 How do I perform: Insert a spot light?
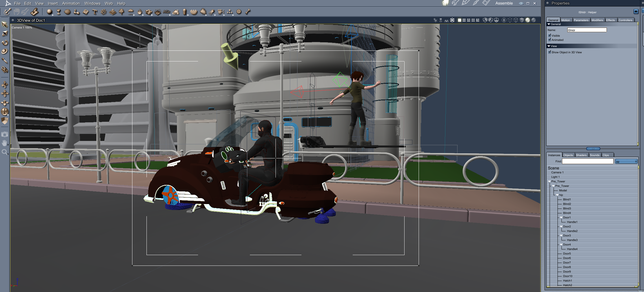click(212, 12)
